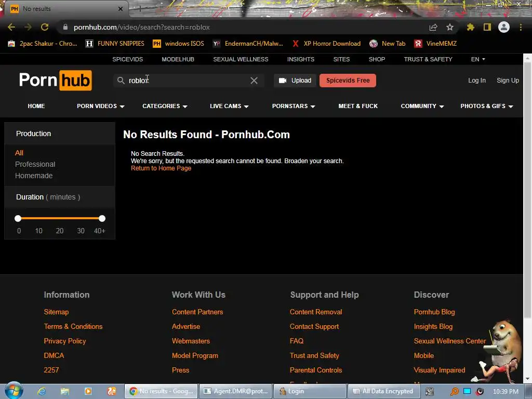Image resolution: width=532 pixels, height=399 pixels.
Task: Open the 'New Tab' bookmark
Action: click(387, 44)
